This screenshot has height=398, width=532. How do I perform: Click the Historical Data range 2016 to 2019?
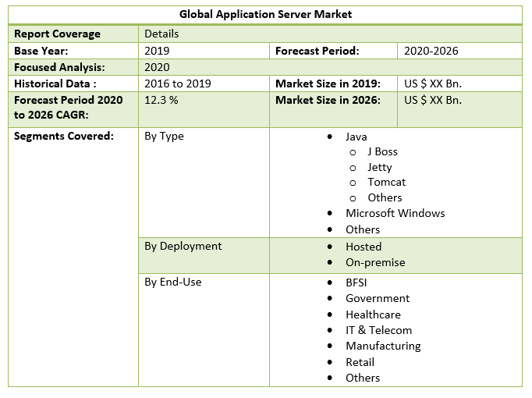pos(178,84)
